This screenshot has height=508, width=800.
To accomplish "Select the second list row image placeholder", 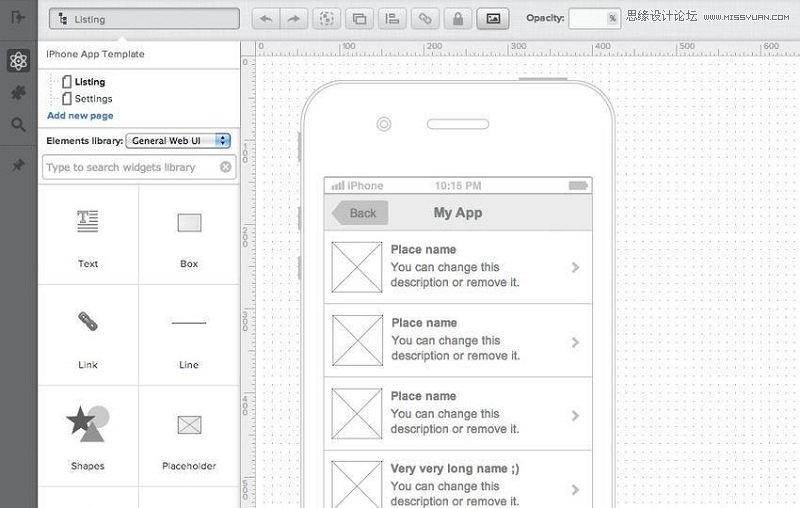I will 357,340.
